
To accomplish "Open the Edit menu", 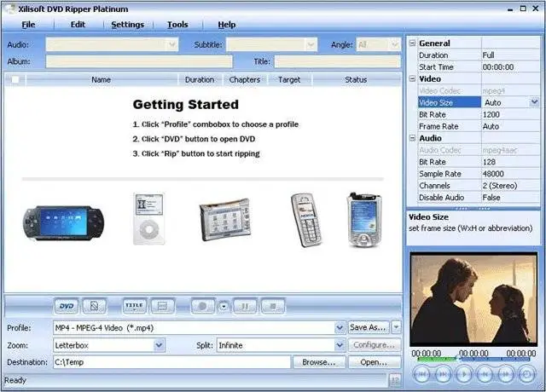I will (x=78, y=25).
